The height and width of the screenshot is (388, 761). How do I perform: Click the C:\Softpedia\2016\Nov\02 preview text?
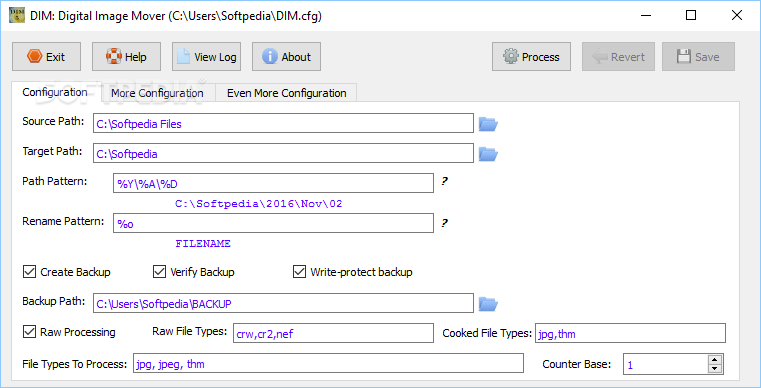point(259,204)
